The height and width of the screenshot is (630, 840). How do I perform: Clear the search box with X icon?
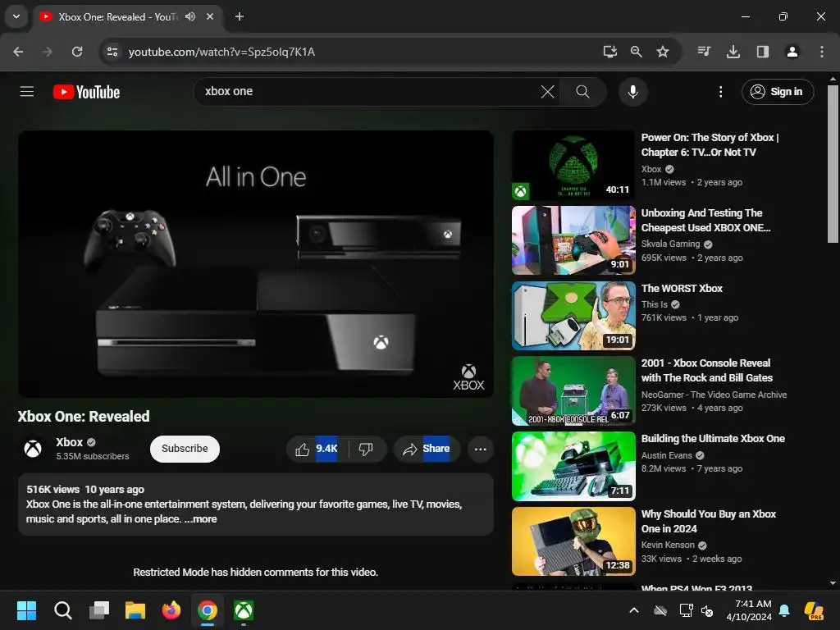[x=547, y=92]
